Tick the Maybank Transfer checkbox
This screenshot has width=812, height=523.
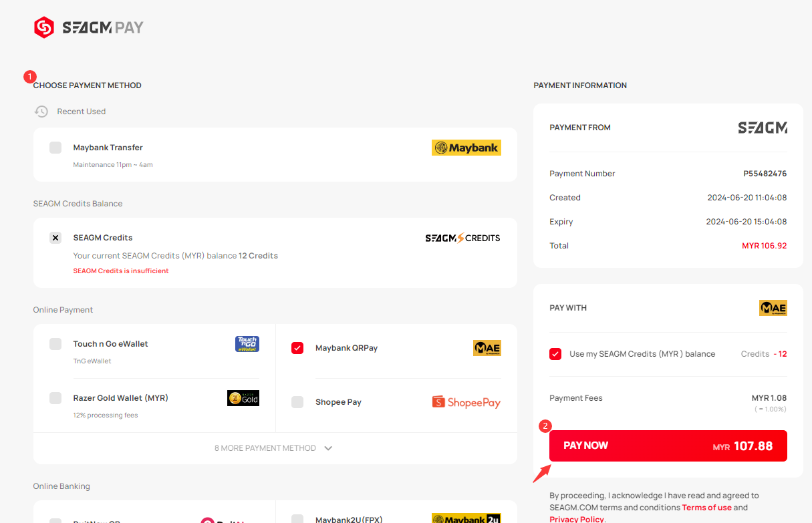[x=55, y=148]
